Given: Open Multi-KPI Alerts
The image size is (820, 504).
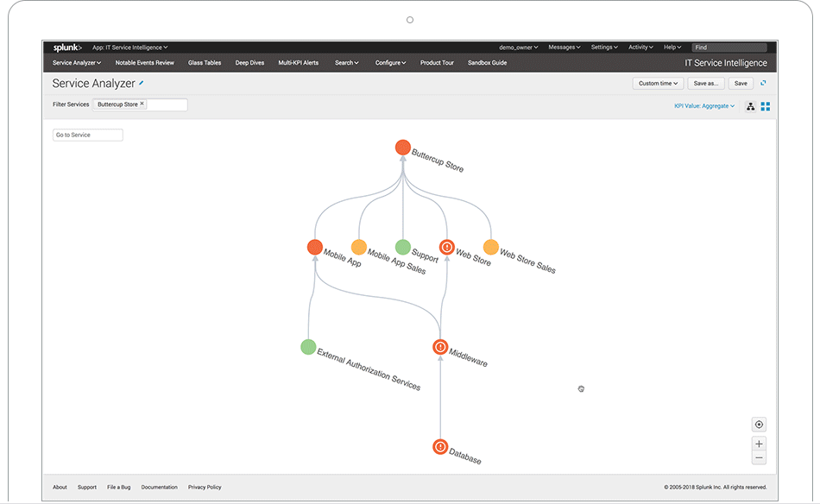Looking at the screenshot, I should (298, 63).
